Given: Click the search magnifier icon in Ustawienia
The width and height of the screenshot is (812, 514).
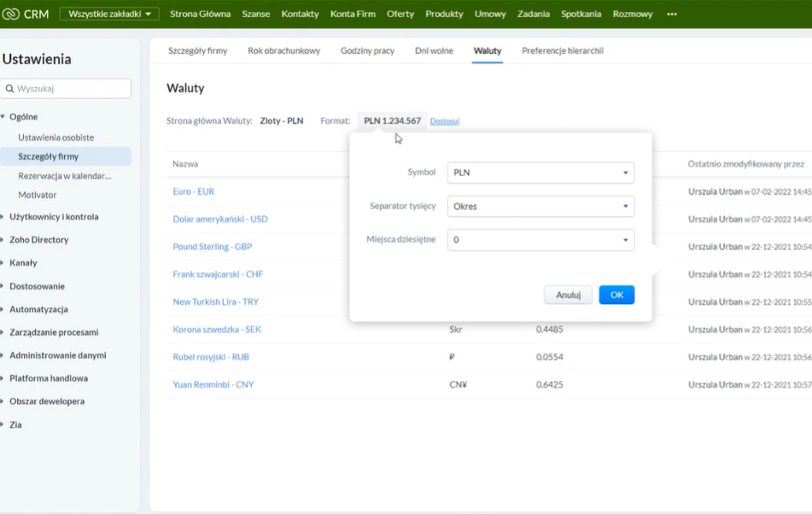Looking at the screenshot, I should 10,89.
